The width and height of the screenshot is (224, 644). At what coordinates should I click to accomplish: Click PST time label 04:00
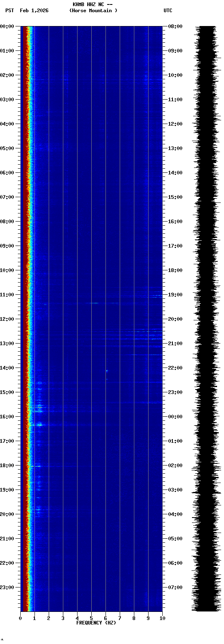click(x=7, y=124)
